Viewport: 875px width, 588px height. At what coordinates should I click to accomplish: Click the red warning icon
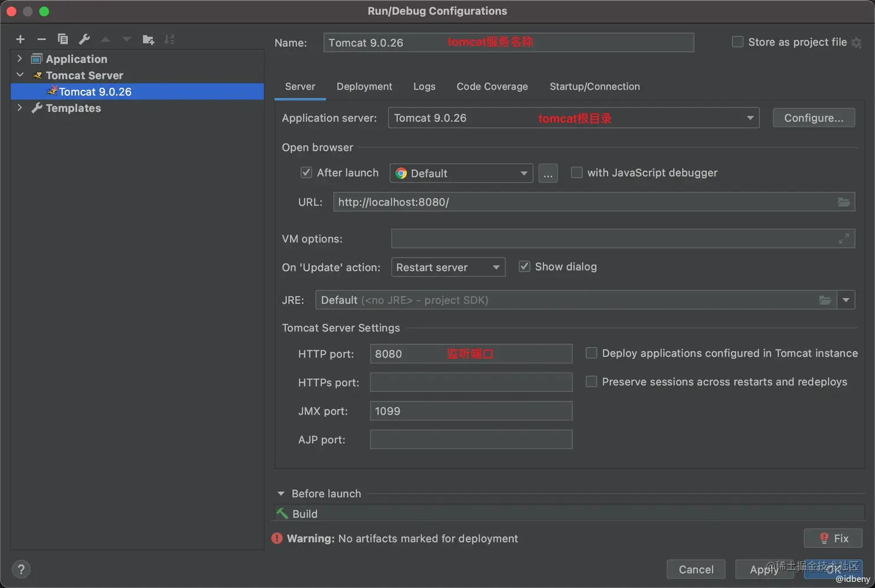(x=277, y=538)
